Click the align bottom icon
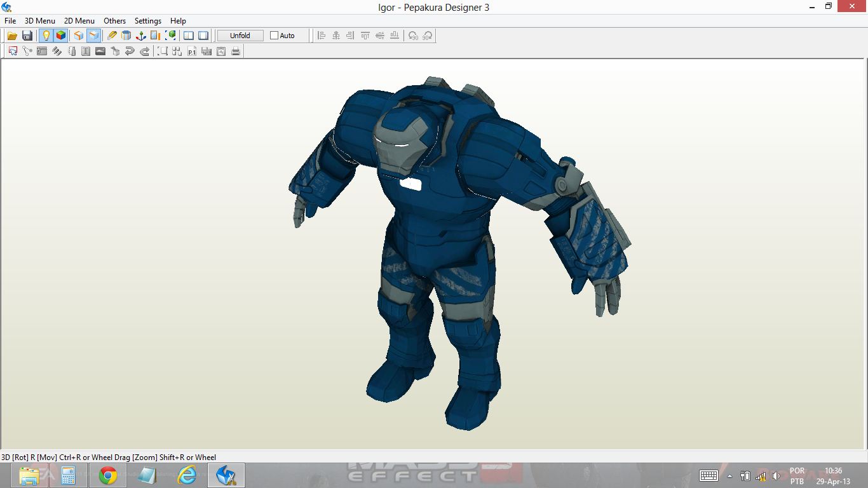The width and height of the screenshot is (868, 488). (395, 36)
